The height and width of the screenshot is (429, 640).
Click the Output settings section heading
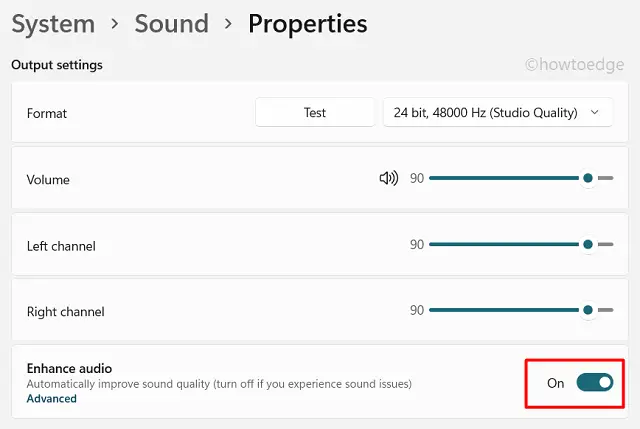pyautogui.click(x=57, y=65)
